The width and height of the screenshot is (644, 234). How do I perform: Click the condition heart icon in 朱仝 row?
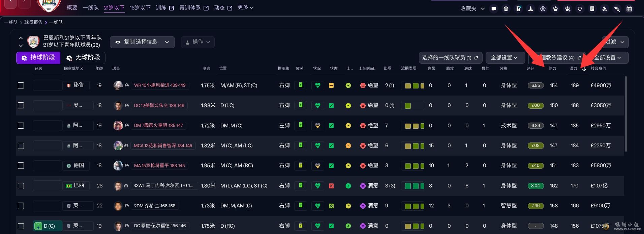pos(317,105)
